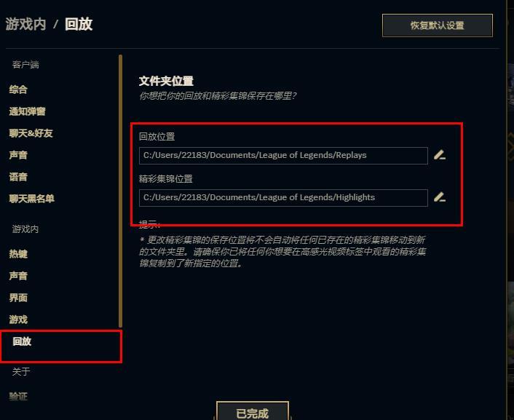Image resolution: width=514 pixels, height=420 pixels.
Task: Select 语音 in the sidebar
Action: tap(18, 177)
